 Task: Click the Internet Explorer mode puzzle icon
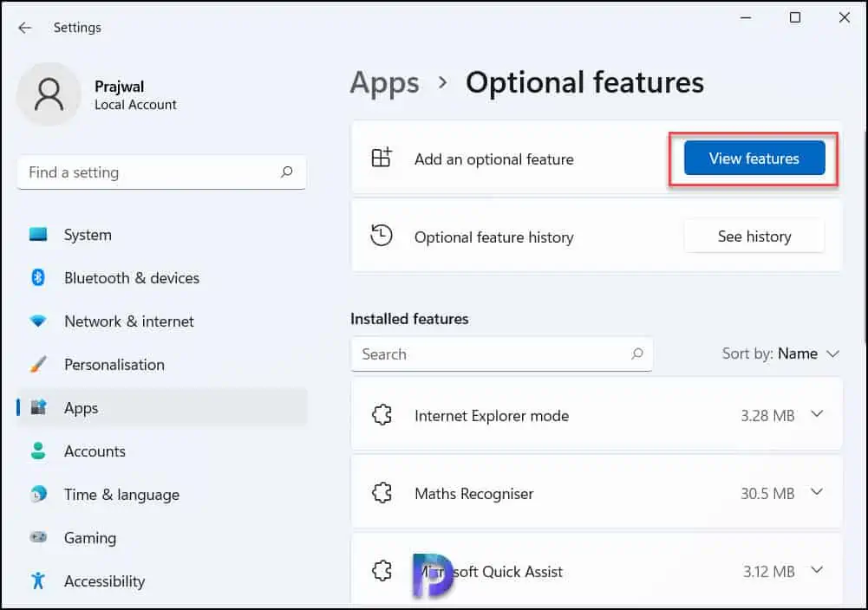click(x=382, y=414)
